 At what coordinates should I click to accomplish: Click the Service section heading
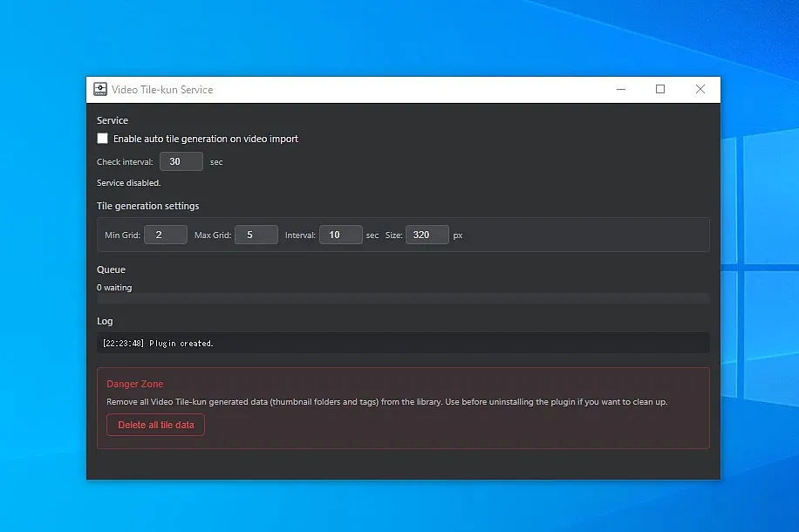[112, 120]
